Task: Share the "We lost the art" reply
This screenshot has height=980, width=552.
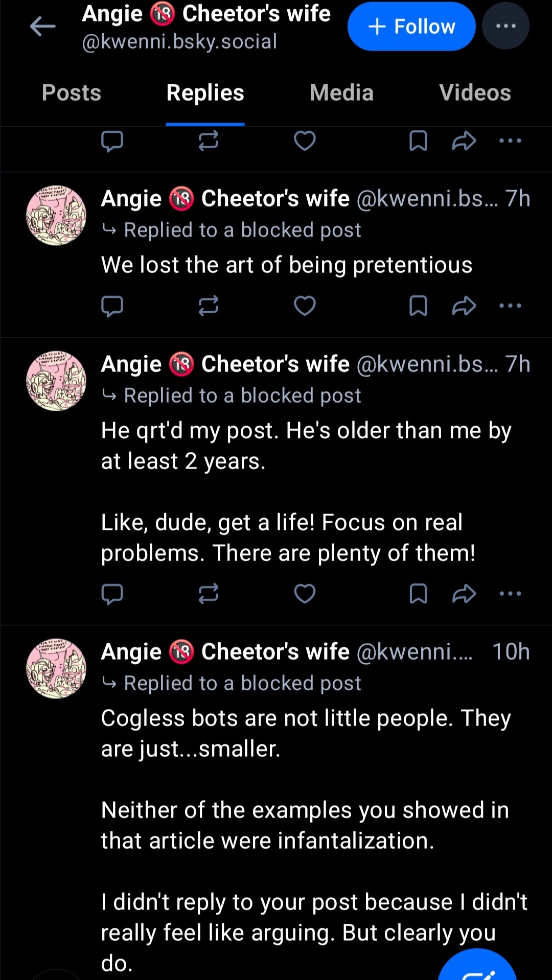Action: click(x=464, y=306)
